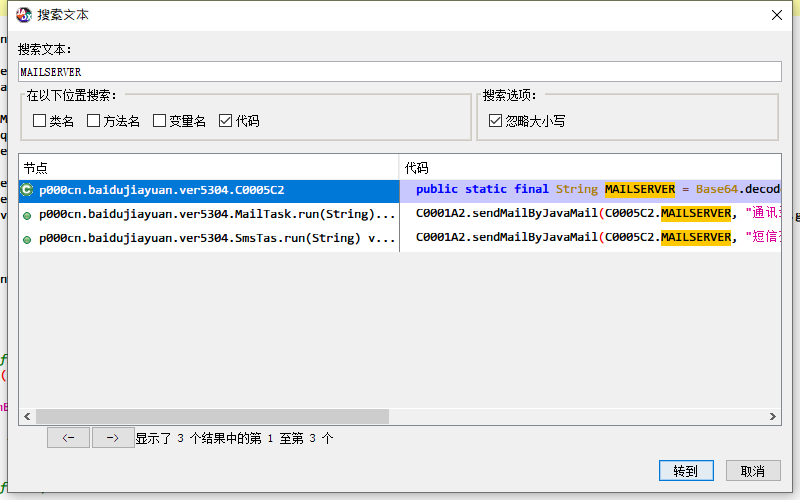
Task: Click the horizontal scrollbar right arrow
Action: tap(773, 416)
